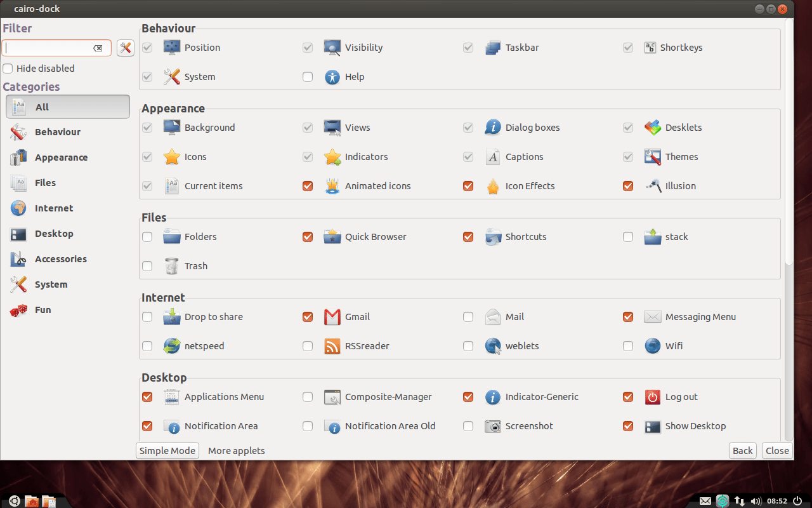
Task: Click the weblets globe icon
Action: (493, 346)
